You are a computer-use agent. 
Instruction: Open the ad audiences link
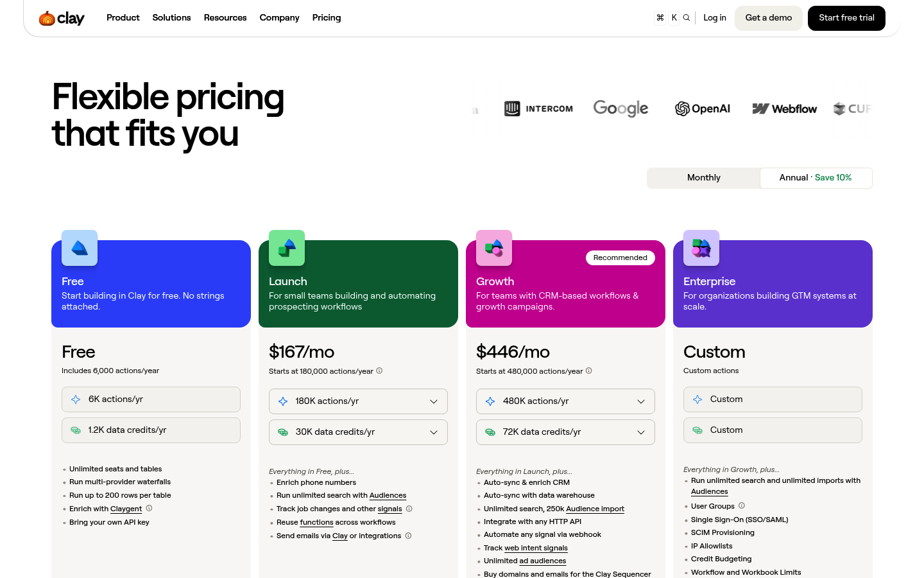pyautogui.click(x=543, y=561)
